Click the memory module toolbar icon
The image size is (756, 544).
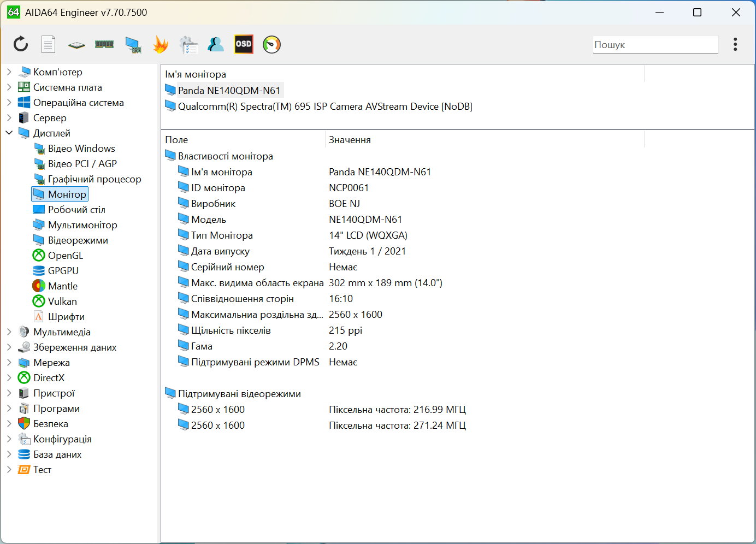(x=104, y=44)
